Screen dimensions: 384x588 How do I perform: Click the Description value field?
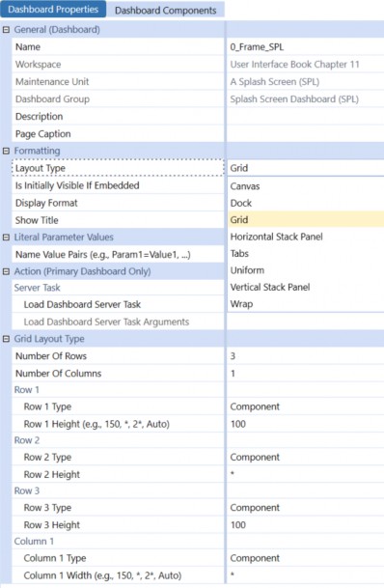click(x=305, y=117)
